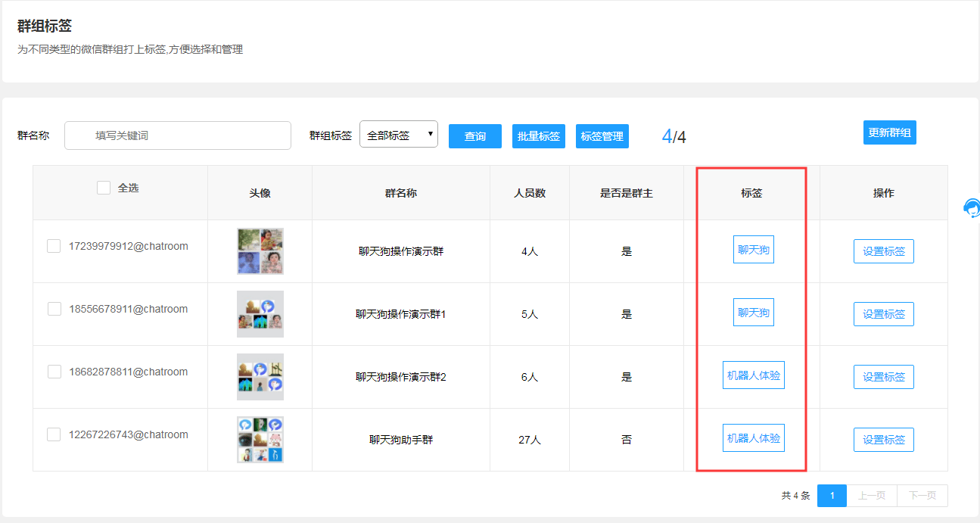Click the 人员数 column header
Viewport: 980px width, 523px height.
pos(530,193)
